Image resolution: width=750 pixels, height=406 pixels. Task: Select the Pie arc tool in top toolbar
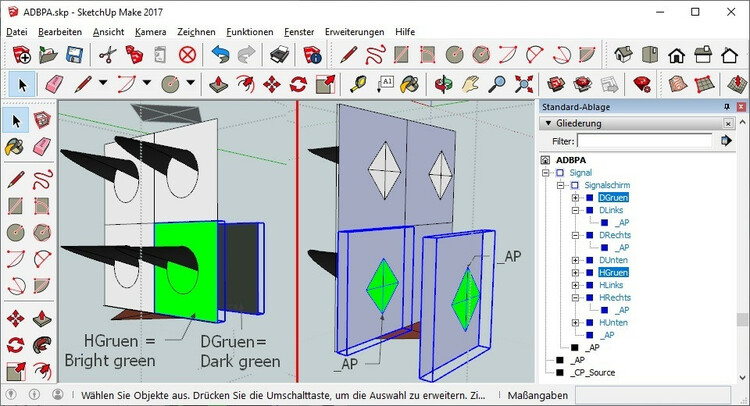click(587, 55)
